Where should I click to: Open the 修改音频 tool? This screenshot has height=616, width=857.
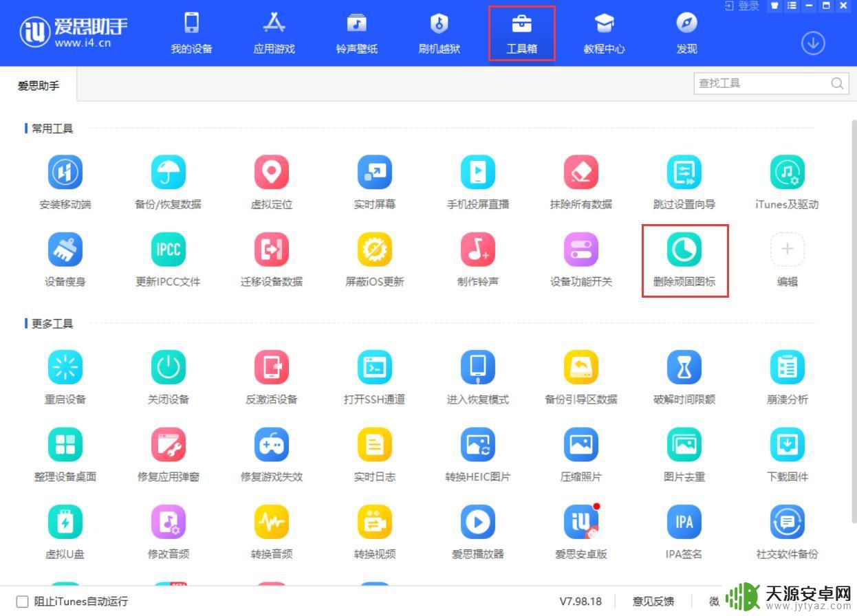tap(169, 522)
